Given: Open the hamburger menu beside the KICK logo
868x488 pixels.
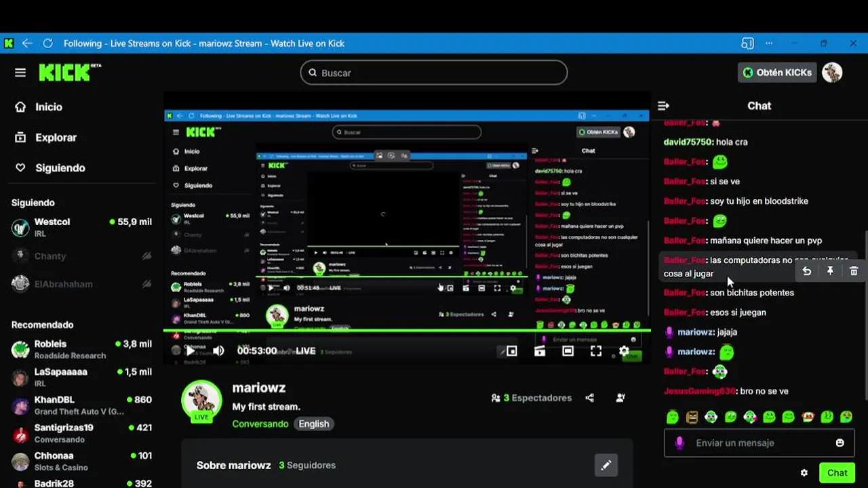Looking at the screenshot, I should click(20, 73).
